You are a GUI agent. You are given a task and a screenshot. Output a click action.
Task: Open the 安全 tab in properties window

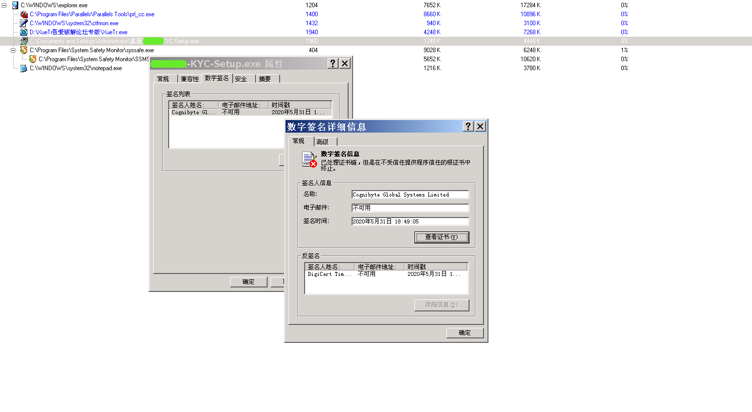click(x=241, y=79)
